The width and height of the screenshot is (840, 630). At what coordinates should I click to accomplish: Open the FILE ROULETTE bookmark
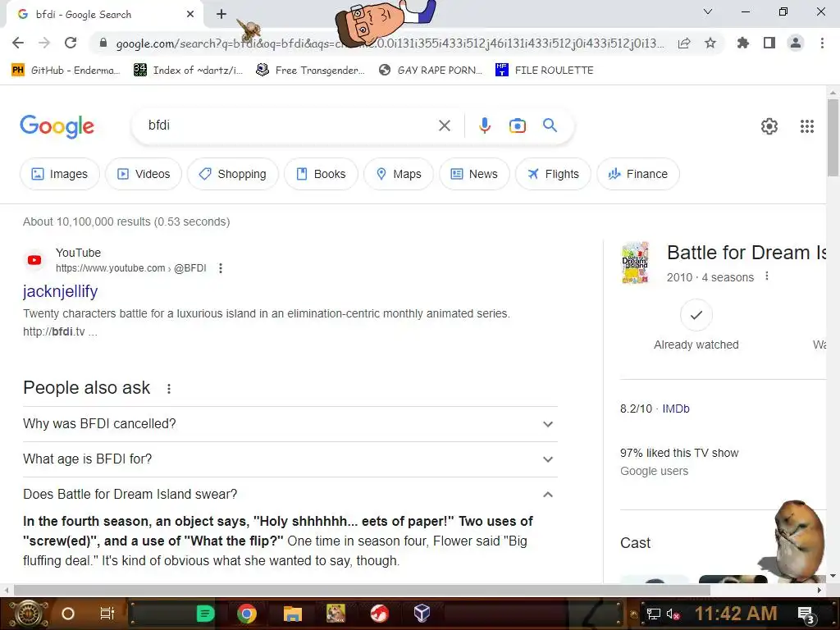pos(545,71)
